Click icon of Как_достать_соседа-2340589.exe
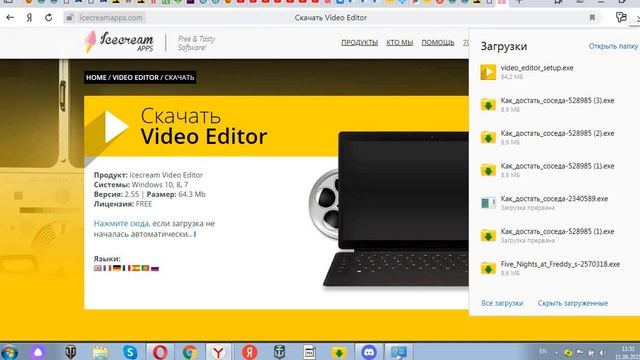The image size is (640, 360). (488, 203)
